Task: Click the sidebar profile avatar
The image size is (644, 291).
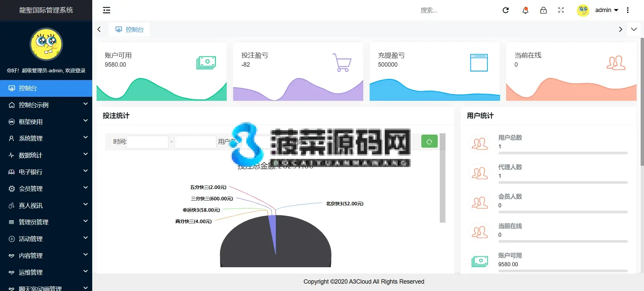Action: [46, 44]
